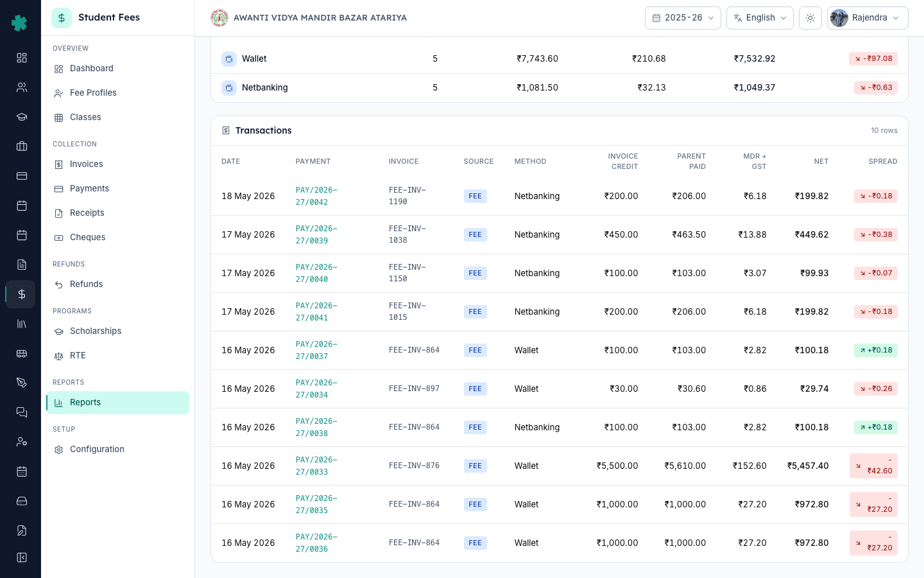Open RTE in the sidebar

pyautogui.click(x=117, y=356)
